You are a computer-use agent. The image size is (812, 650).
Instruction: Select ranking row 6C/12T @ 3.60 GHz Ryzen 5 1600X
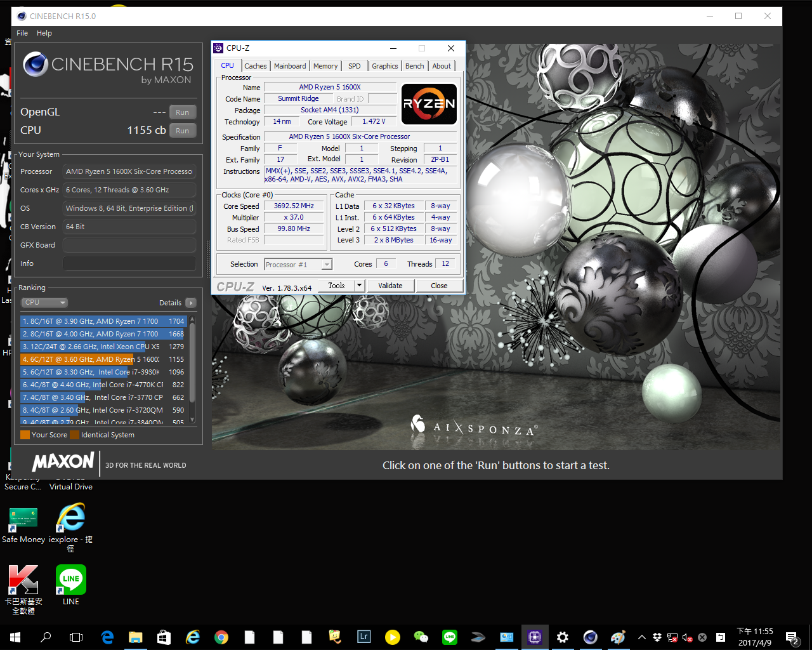tap(103, 359)
